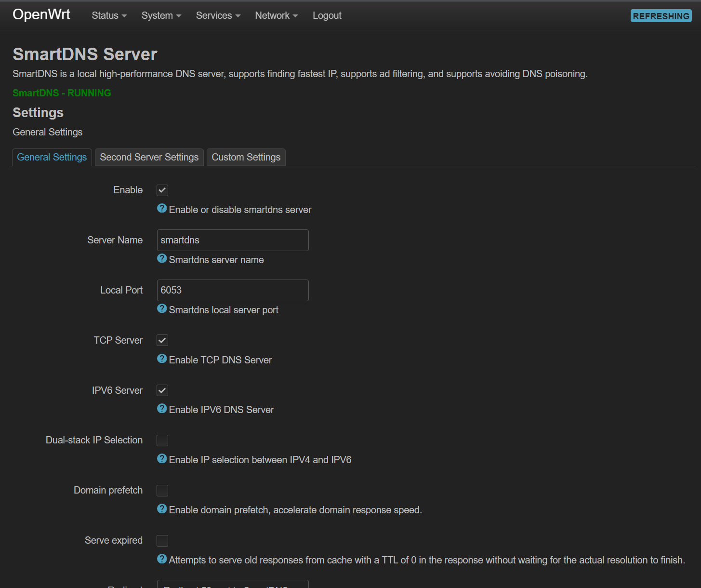Click help icon for Dual-stack IP selection hint

point(162,459)
